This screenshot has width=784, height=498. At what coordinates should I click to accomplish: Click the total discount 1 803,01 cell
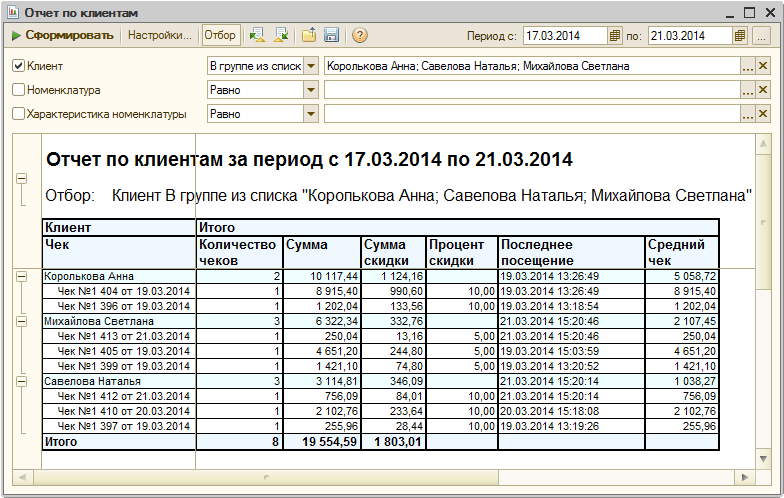coord(393,442)
